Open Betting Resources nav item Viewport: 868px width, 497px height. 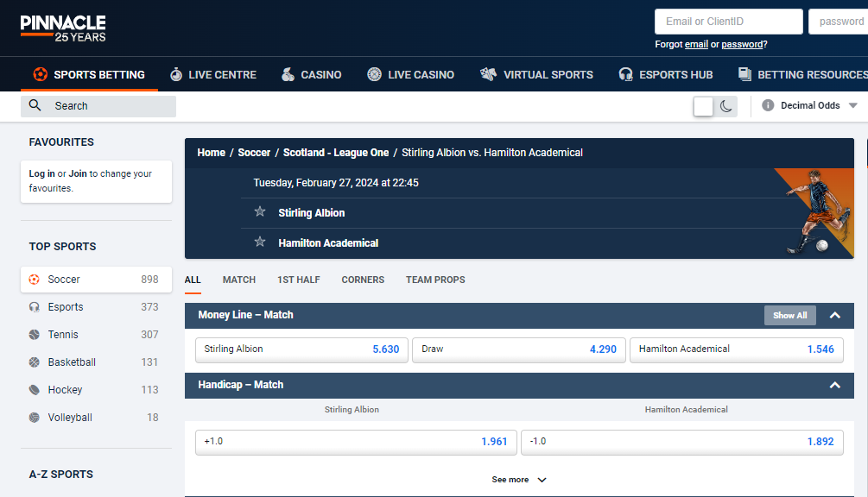click(803, 74)
